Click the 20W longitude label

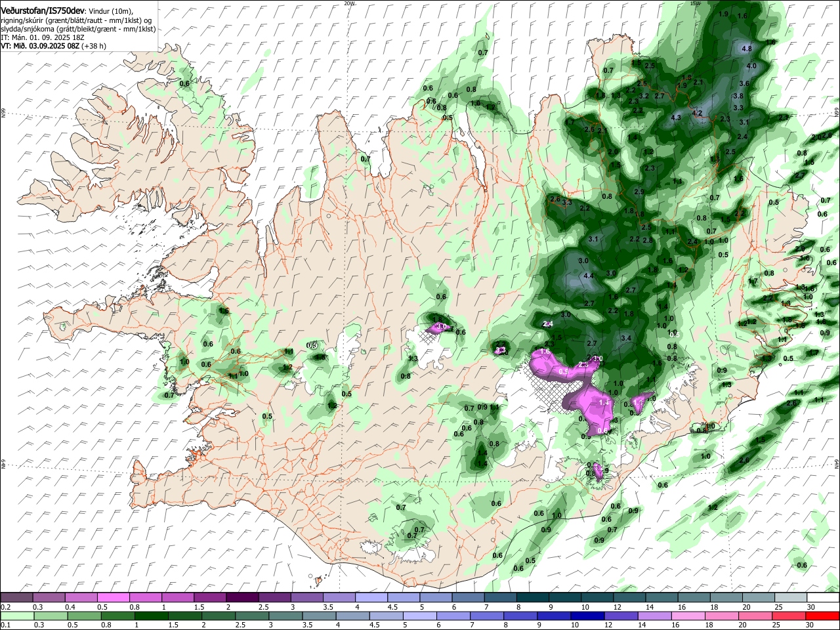point(349,3)
